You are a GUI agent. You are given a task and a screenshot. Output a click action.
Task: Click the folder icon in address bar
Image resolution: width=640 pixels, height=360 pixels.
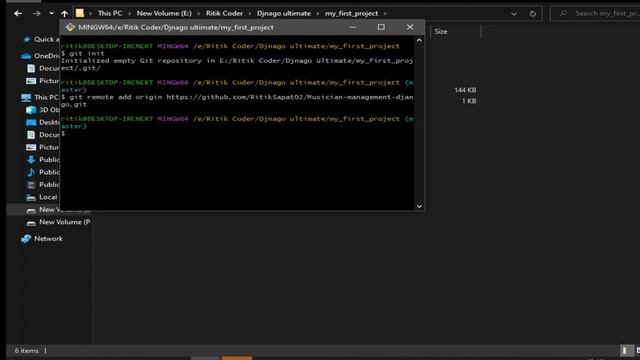[x=80, y=13]
